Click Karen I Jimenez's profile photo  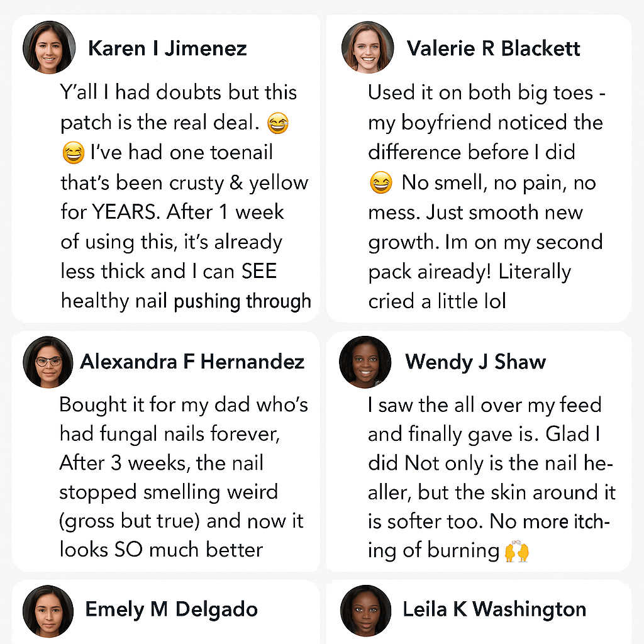click(x=48, y=48)
